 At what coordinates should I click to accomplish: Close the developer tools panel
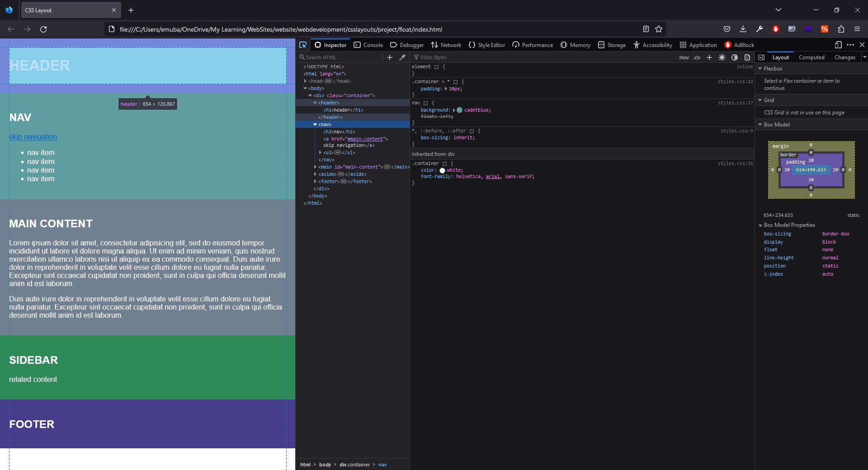(862, 45)
